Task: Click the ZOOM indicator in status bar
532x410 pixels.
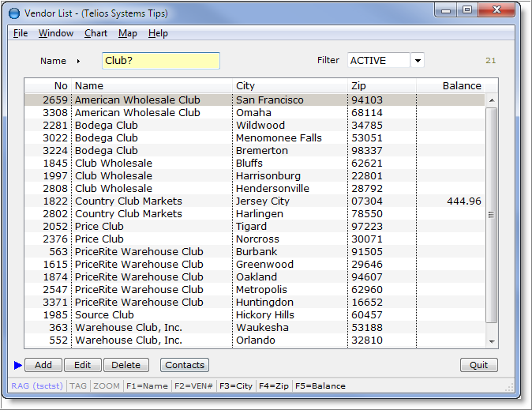Action: click(106, 386)
